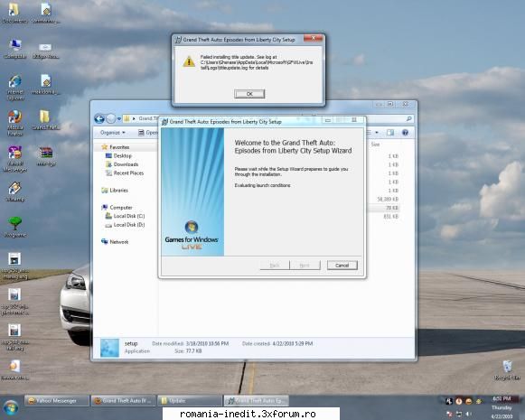Click the network tray icon
The height and width of the screenshot is (420, 525).
click(x=459, y=415)
